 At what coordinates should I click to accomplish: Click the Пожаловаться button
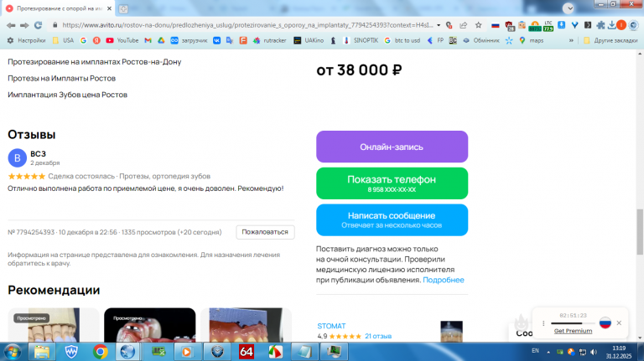[265, 232]
